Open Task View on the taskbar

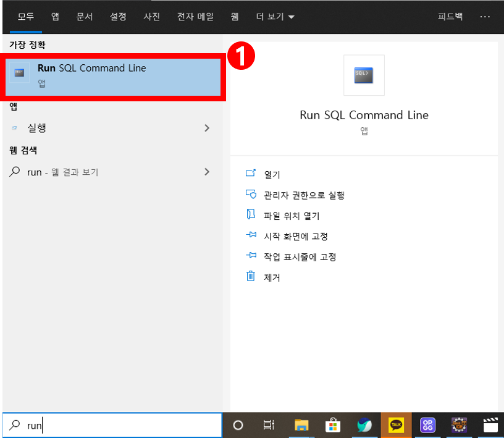point(269,425)
